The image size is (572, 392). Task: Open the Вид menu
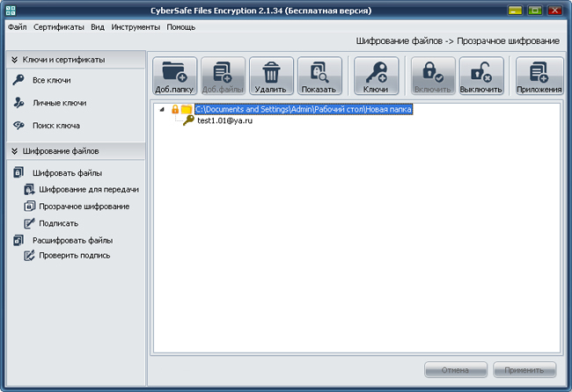[x=98, y=27]
